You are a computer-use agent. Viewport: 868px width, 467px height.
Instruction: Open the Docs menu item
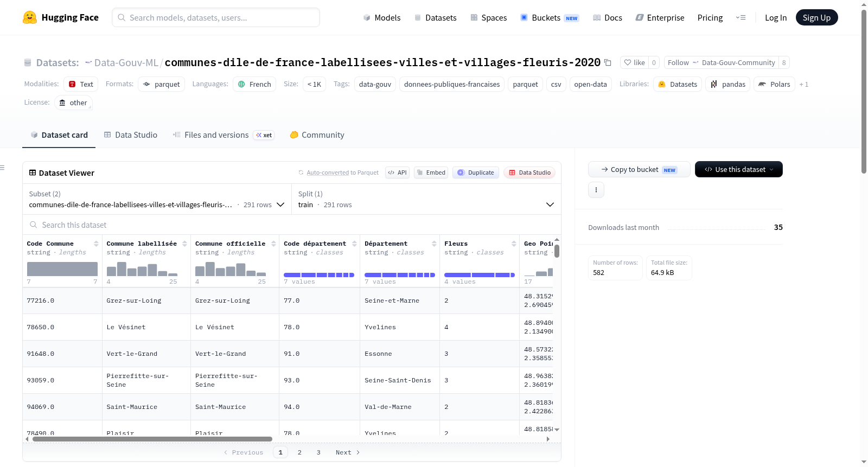tap(608, 17)
